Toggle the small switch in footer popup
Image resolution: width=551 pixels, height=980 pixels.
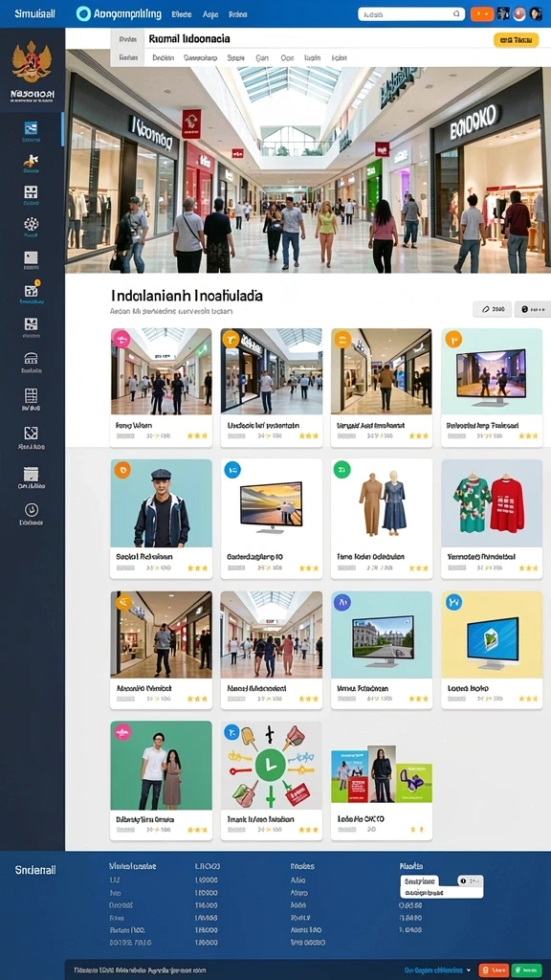(471, 880)
